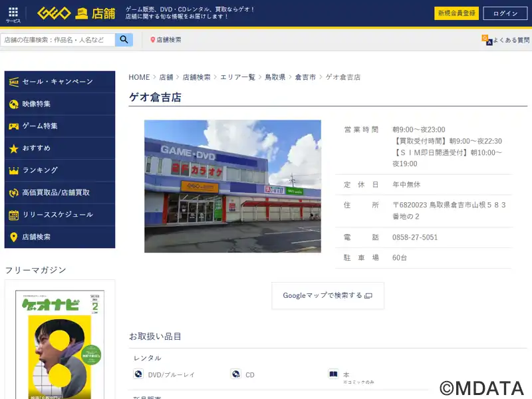Click the 店舗 shop icon in header
Image resolution: width=532 pixels, height=399 pixels.
click(81, 13)
